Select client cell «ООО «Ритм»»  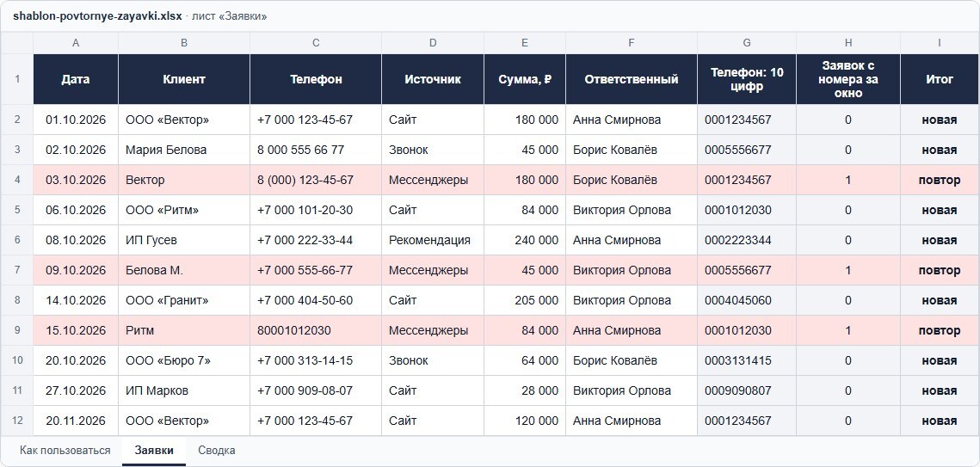(x=184, y=210)
